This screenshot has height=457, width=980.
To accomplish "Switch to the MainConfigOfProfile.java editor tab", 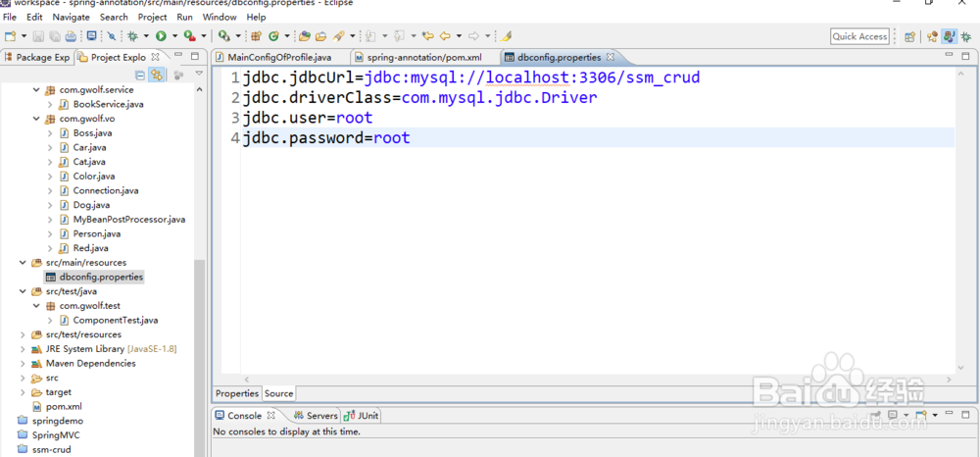I will [x=279, y=58].
